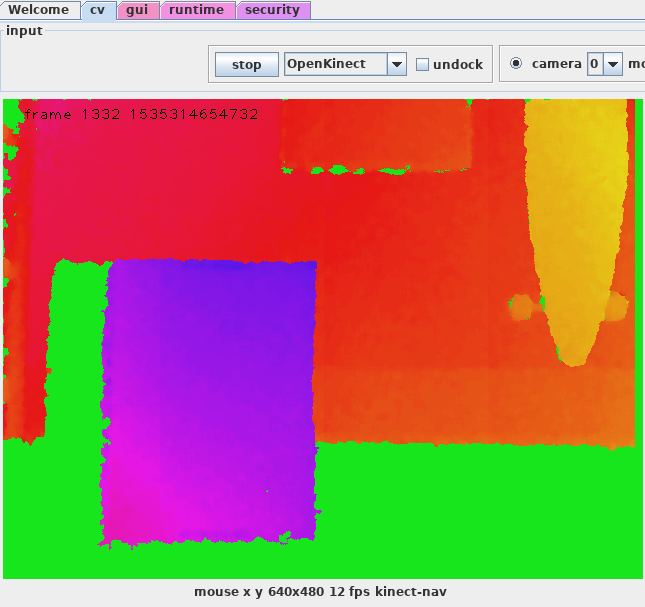Image resolution: width=645 pixels, height=607 pixels.
Task: Click the stop button
Action: coord(247,64)
